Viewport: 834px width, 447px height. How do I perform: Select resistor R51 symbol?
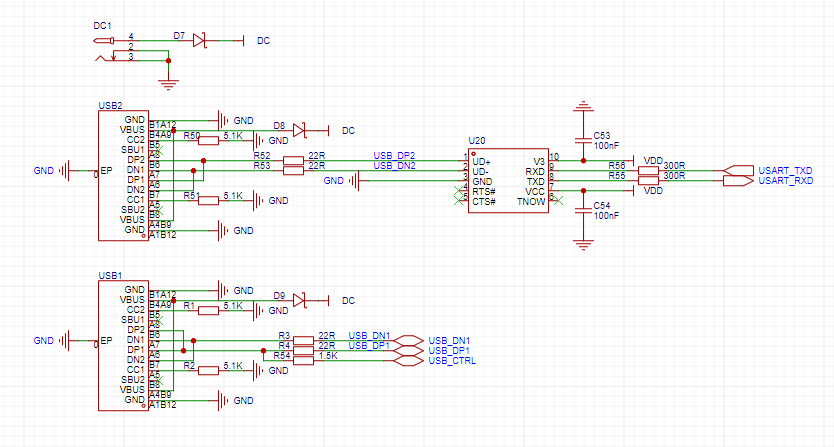pyautogui.click(x=208, y=200)
